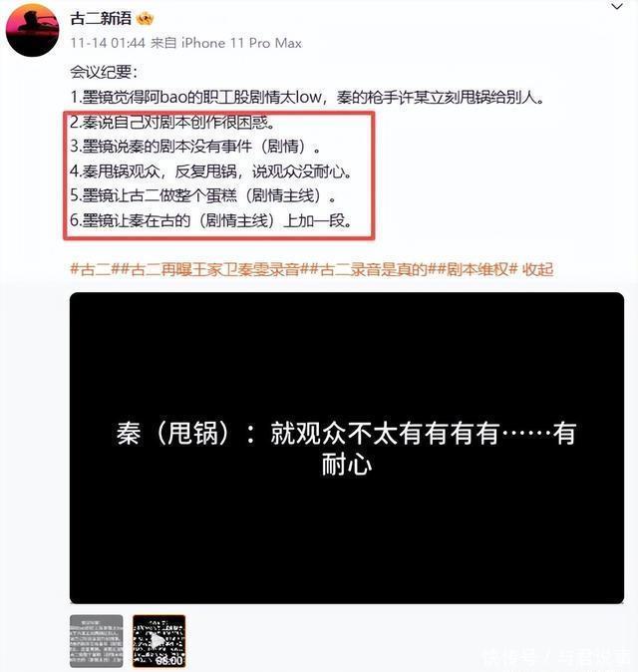Select the video thumbnail with play icon
Screen dimensions: 638x672
click(159, 641)
